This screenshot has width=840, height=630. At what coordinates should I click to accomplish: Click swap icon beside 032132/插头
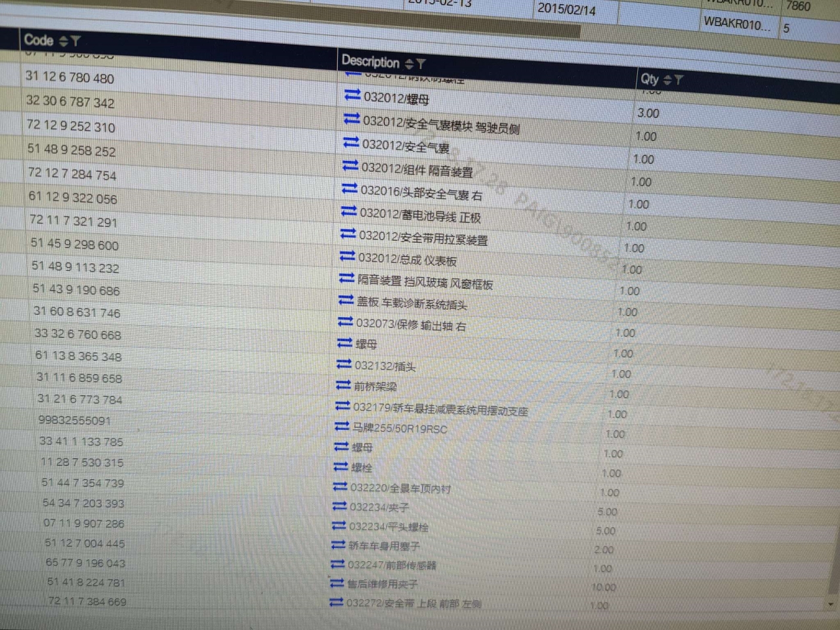[345, 364]
